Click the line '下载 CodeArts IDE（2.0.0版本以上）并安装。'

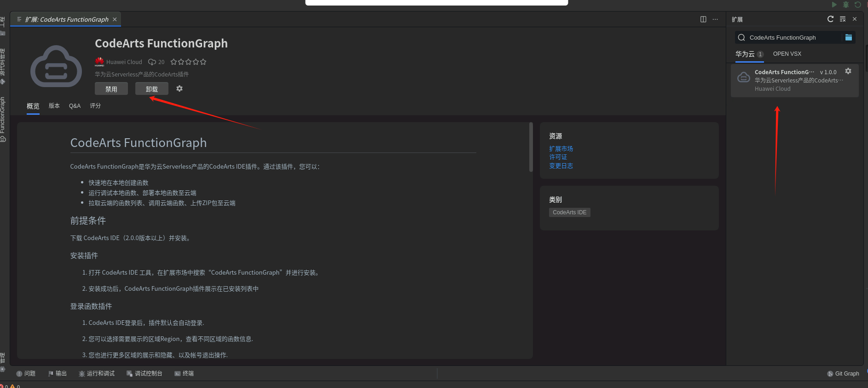click(130, 238)
